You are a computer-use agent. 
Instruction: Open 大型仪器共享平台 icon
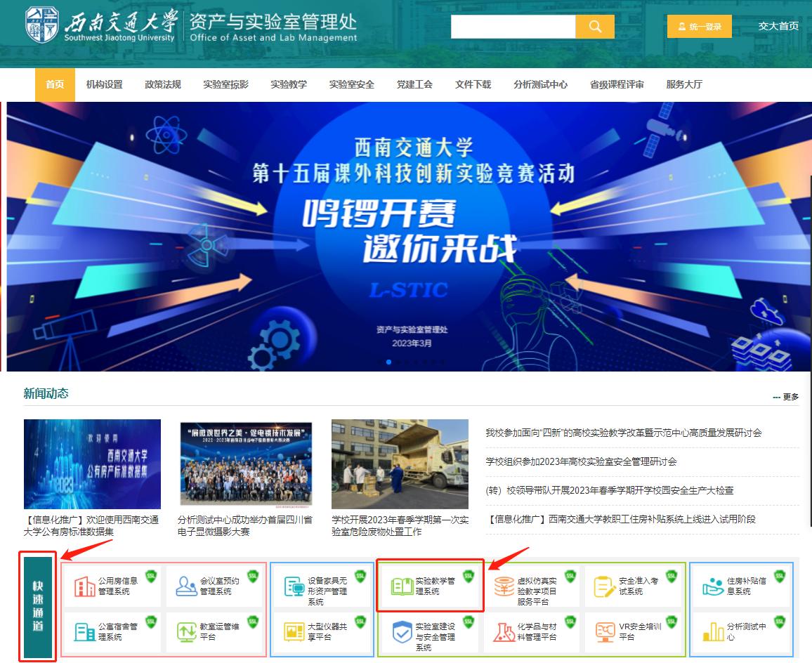click(x=294, y=631)
